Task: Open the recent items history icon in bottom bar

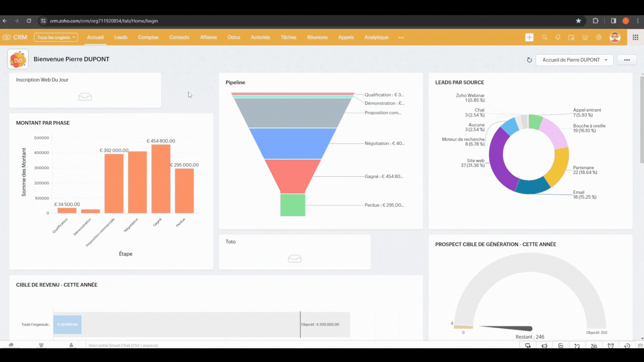Action: [x=627, y=346]
